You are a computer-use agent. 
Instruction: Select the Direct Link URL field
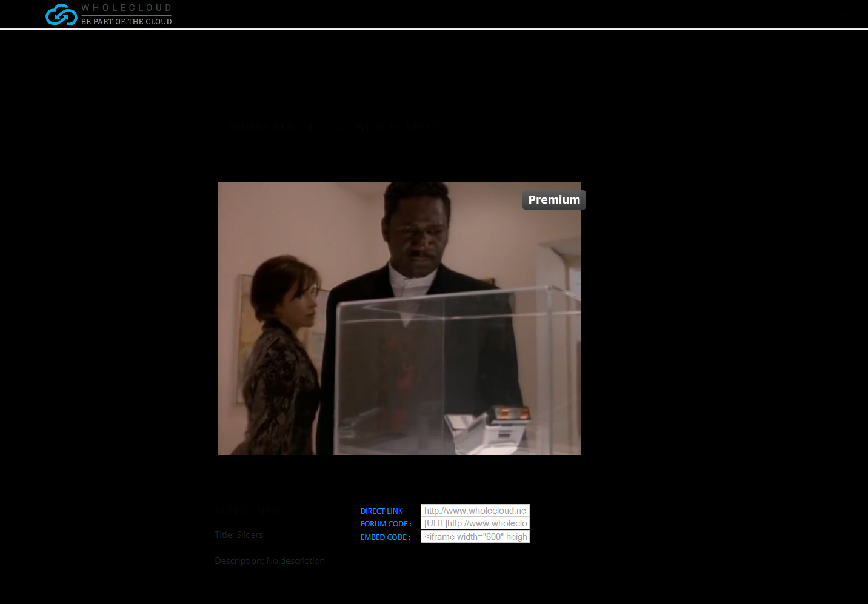(x=475, y=511)
